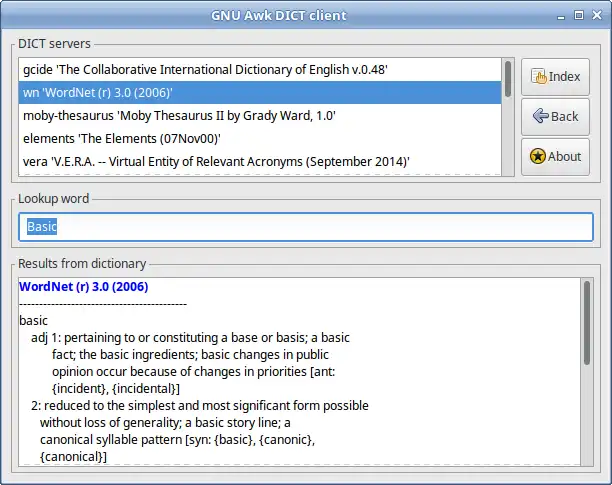This screenshot has width=612, height=485.
Task: Focus the Lookup word input field
Action: click(x=306, y=227)
